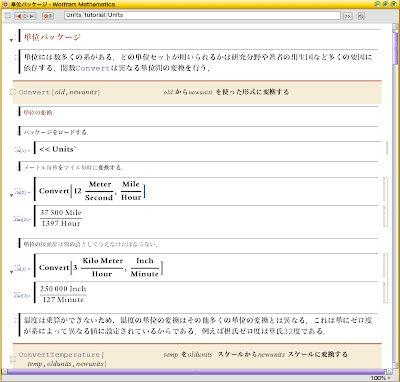This screenshot has width=400, height=382.
Task: Click the Mathematica window title bar icon
Action: coord(5,4)
